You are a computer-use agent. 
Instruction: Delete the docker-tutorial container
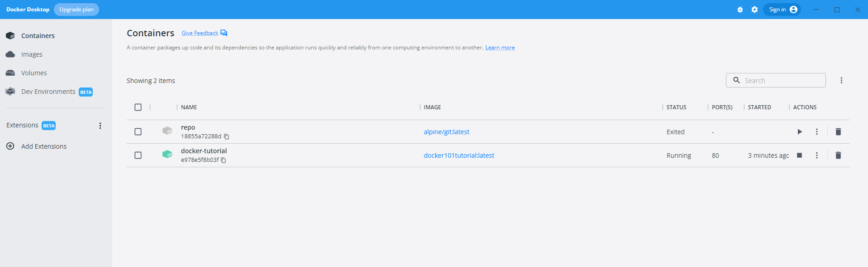838,155
